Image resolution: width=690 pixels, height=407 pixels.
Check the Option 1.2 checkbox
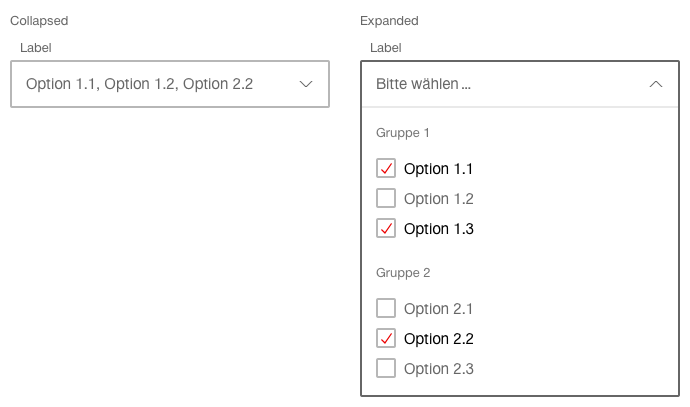coord(386,198)
